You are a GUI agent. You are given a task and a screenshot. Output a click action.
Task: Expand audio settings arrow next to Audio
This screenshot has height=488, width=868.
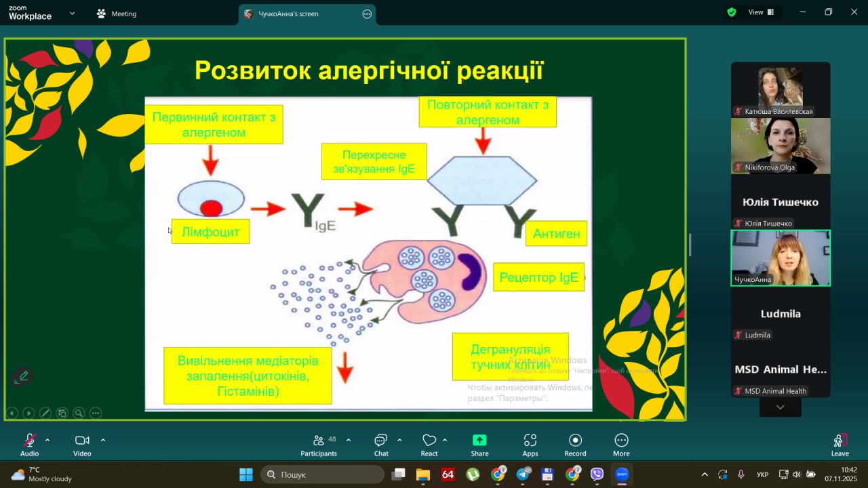[x=47, y=440]
